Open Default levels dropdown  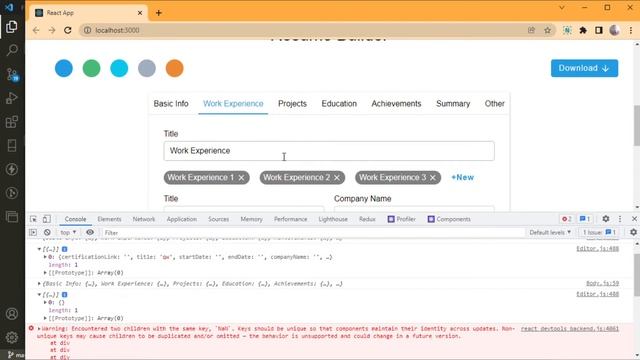coord(550,232)
